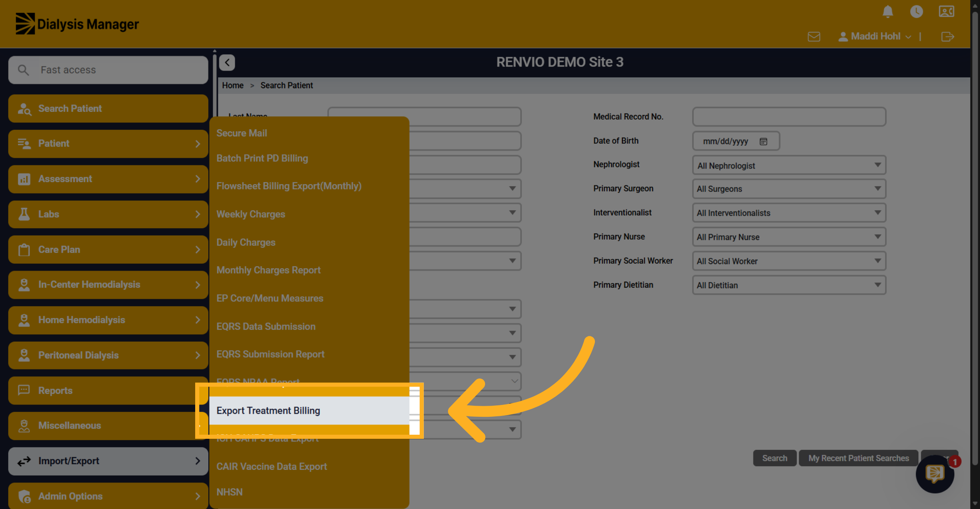This screenshot has height=509, width=980.
Task: Select Flowsheet Billing Export(Monthly)
Action: coord(289,186)
